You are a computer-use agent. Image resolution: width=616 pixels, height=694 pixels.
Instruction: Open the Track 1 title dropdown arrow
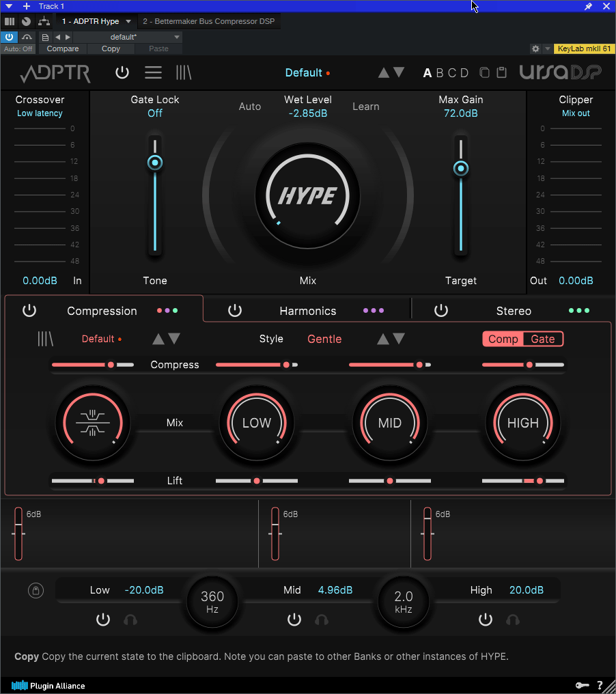[x=8, y=6]
